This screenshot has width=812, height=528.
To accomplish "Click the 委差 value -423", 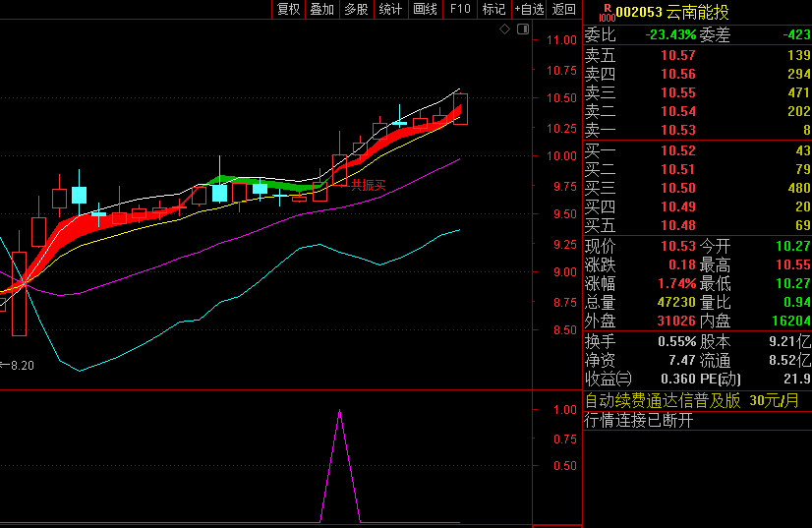I will [796, 35].
